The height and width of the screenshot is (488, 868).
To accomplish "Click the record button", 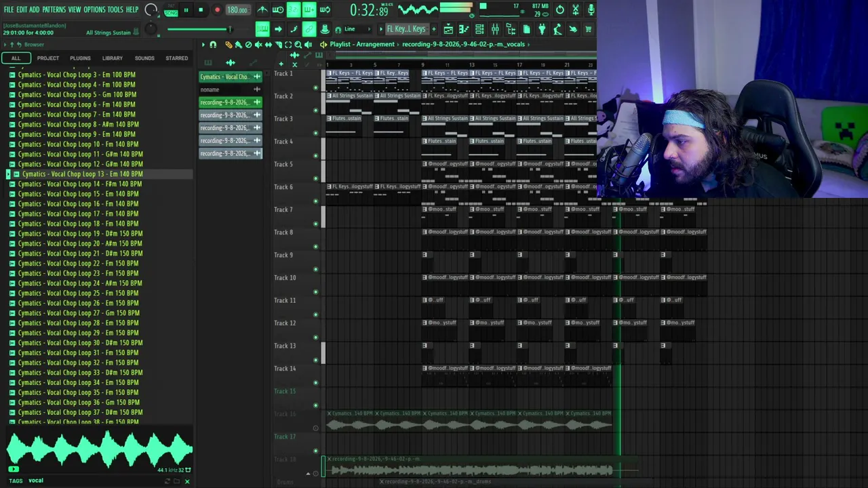I will pos(217,10).
